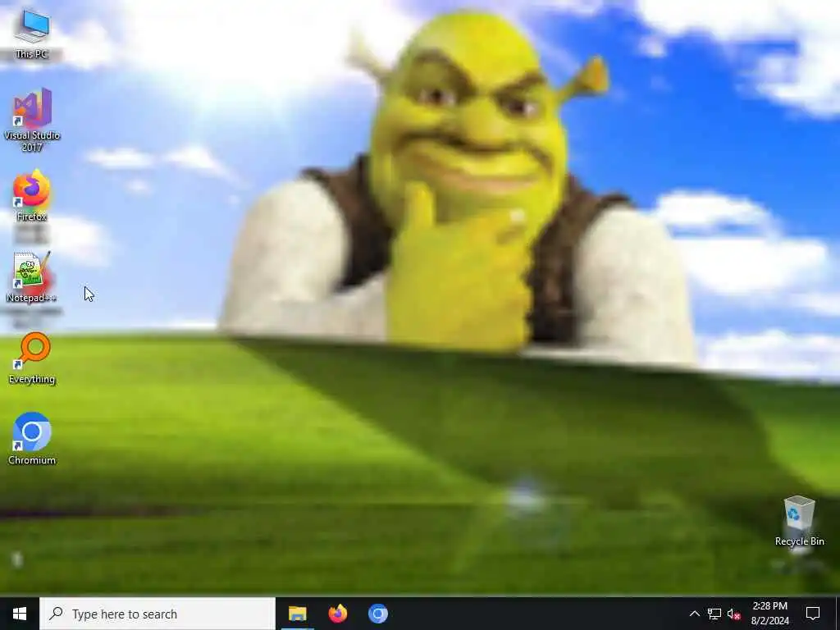This screenshot has height=630, width=840.
Task: Select the This PC desktop icon
Action: click(x=32, y=33)
